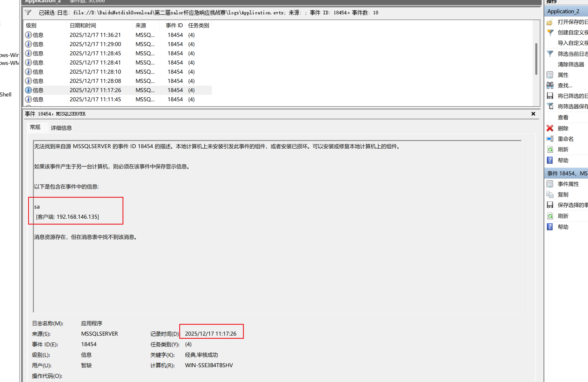Click the Filter Current Log funnel icon
The height and width of the screenshot is (382, 588).
click(550, 54)
